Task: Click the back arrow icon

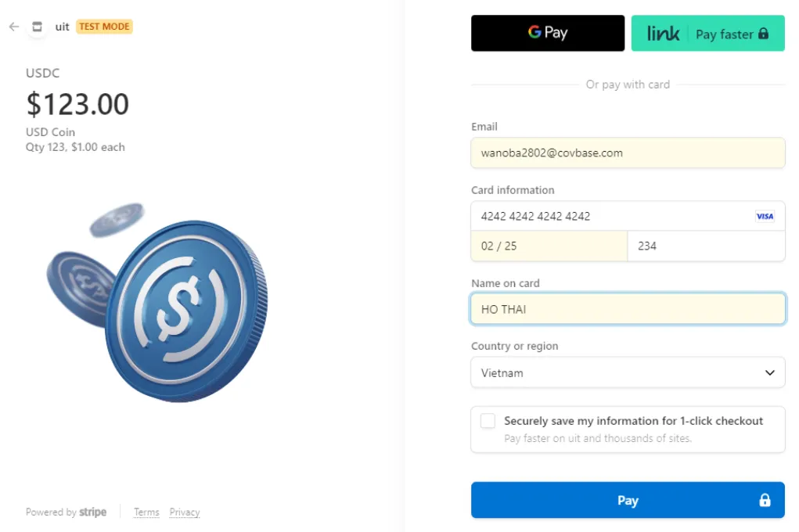Action: point(14,27)
